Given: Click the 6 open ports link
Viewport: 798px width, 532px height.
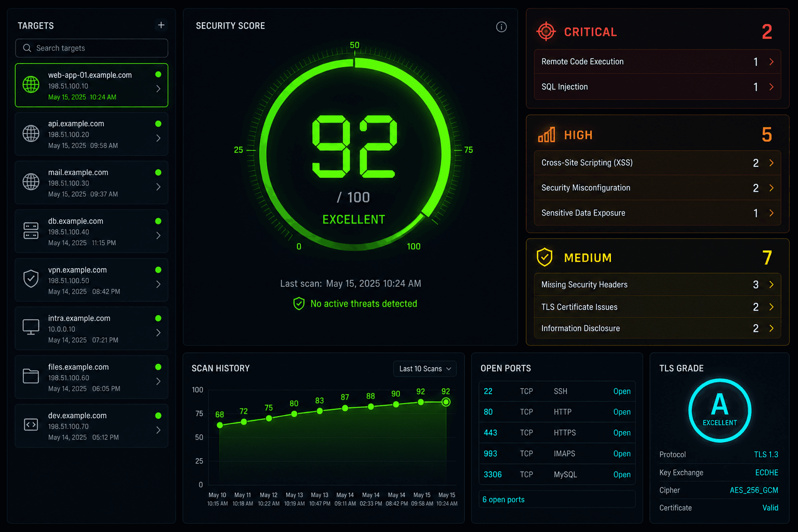Looking at the screenshot, I should click(503, 499).
